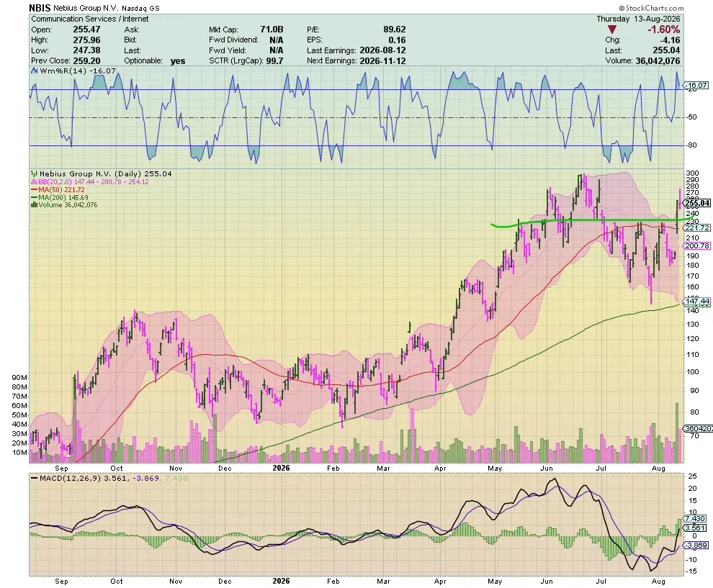Click the 147.44 lower band tag
This screenshot has height=588, width=713.
(697, 301)
